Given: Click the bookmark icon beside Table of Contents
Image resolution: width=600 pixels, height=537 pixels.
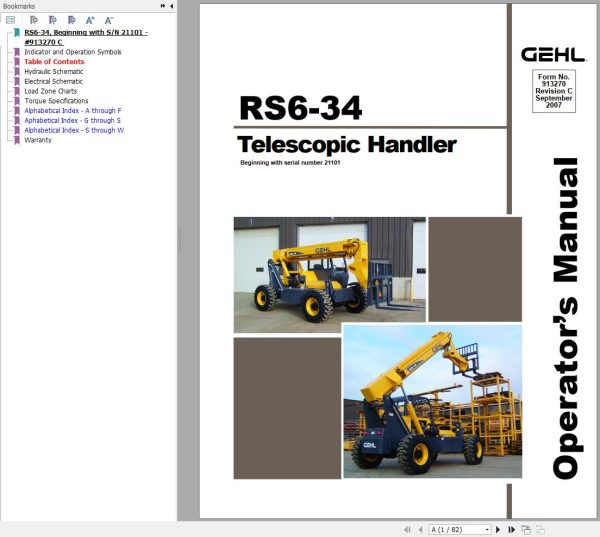Looking at the screenshot, I should pos(17,62).
